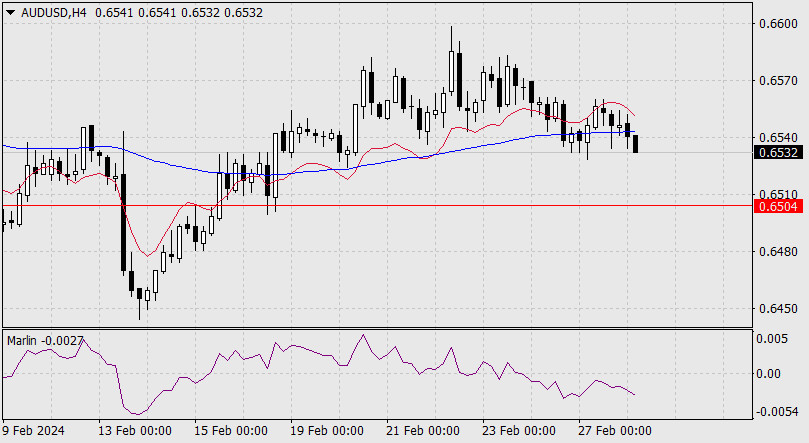The image size is (809, 443).
Task: Select the 0.6570 price axis label
Action: point(778,80)
